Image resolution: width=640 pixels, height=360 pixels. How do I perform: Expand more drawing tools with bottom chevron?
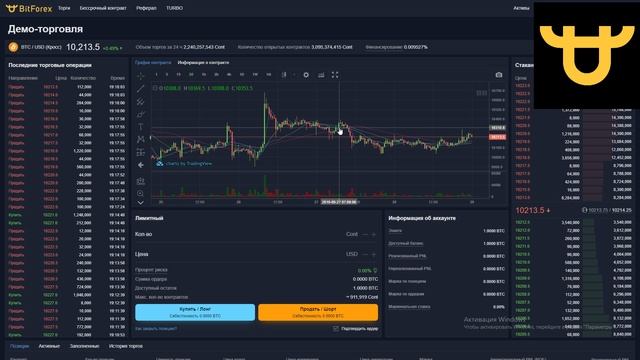140,202
